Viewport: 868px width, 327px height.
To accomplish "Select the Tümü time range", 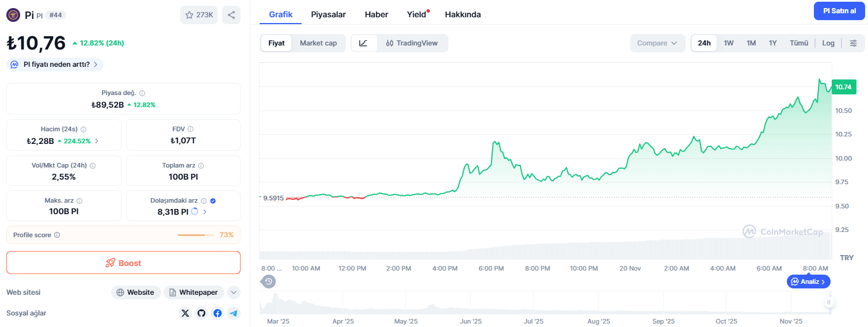I will 799,43.
